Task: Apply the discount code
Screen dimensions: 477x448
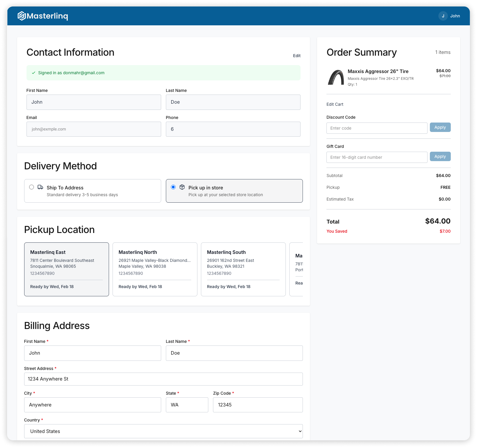Action: click(x=440, y=127)
